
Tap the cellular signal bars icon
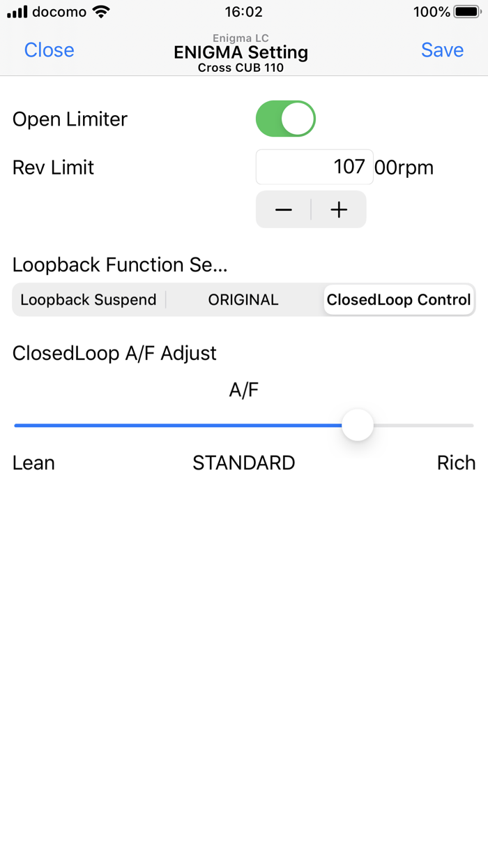click(17, 12)
